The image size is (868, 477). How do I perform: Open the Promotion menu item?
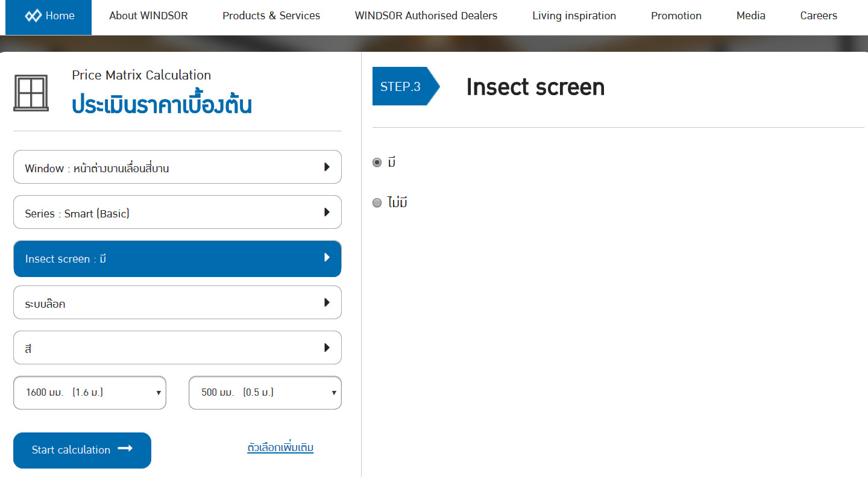coord(676,16)
